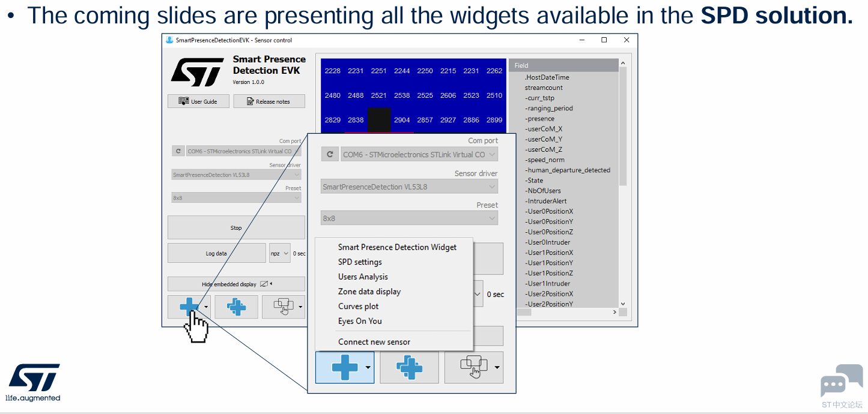Open the COM port combo box in the small window
868x414 pixels.
[244, 151]
